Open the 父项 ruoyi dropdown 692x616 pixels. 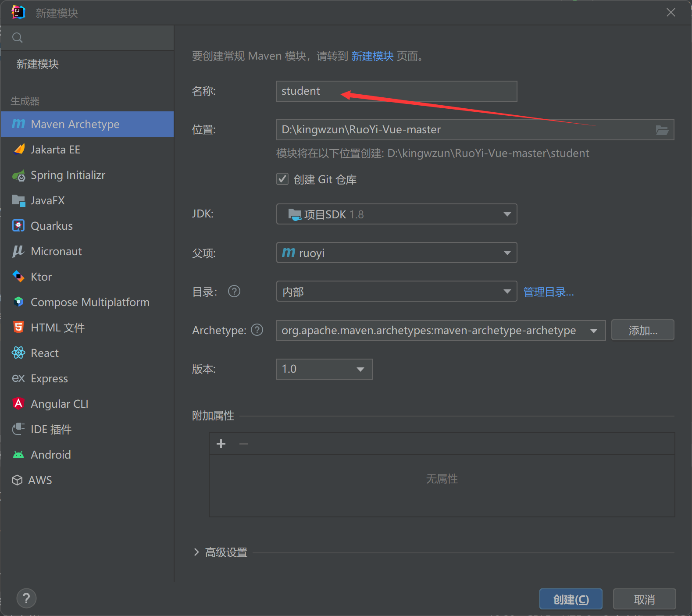[x=397, y=253]
